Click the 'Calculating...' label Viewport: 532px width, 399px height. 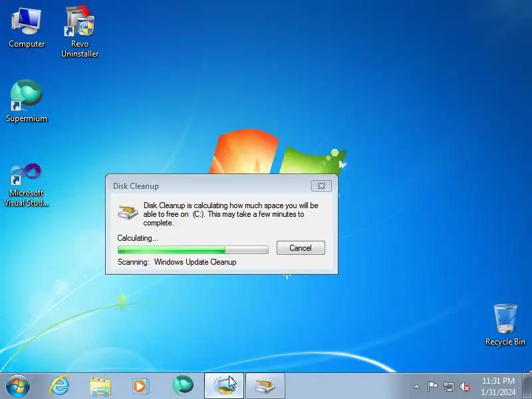click(x=138, y=238)
